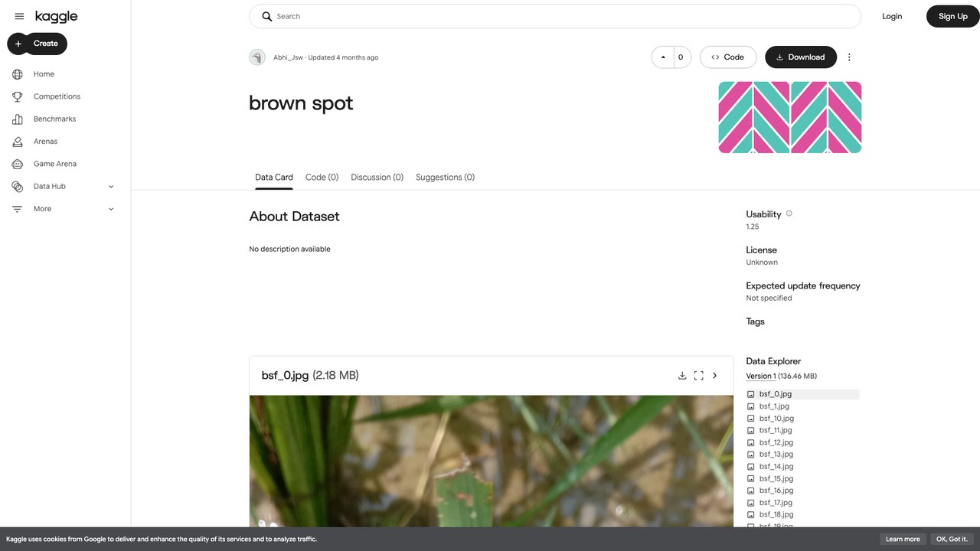Open the hamburger navigation menu
This screenshot has width=980, height=551.
[19, 16]
